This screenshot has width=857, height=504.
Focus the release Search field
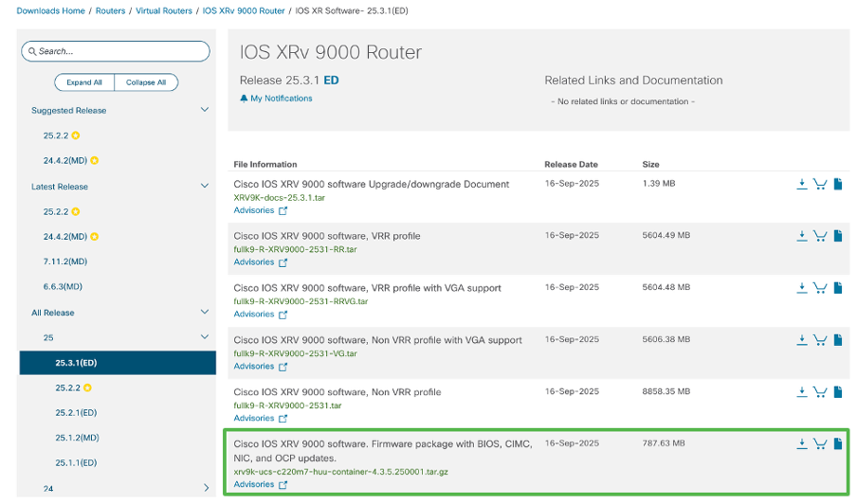coord(116,51)
